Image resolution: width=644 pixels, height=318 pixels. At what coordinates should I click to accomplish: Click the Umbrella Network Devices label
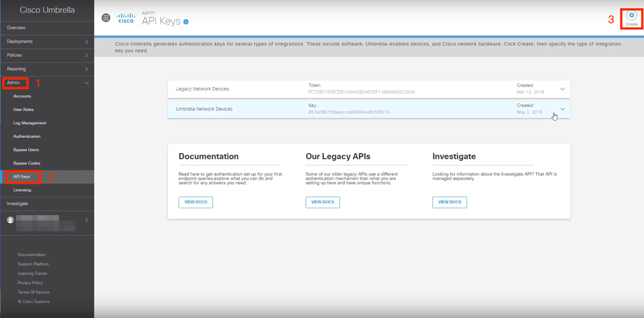204,109
